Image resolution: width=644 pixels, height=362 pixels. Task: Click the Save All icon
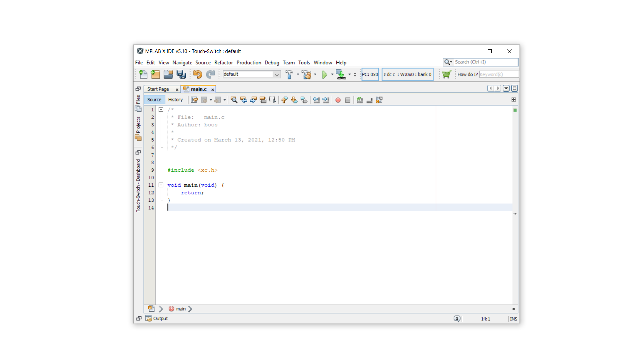click(181, 74)
